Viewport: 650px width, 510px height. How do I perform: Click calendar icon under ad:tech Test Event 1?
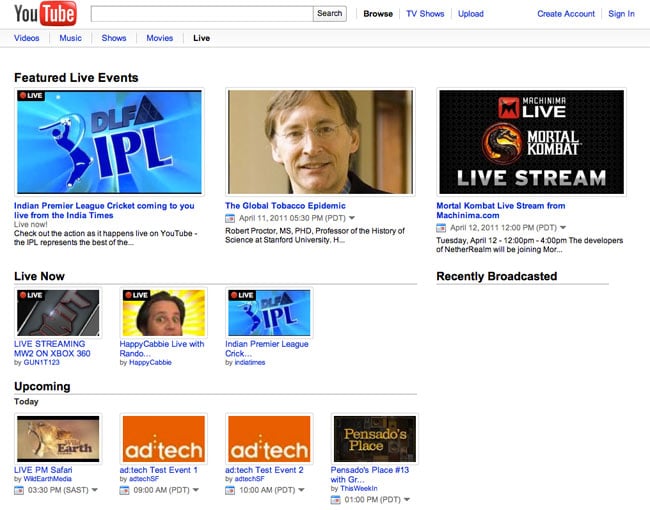124,490
